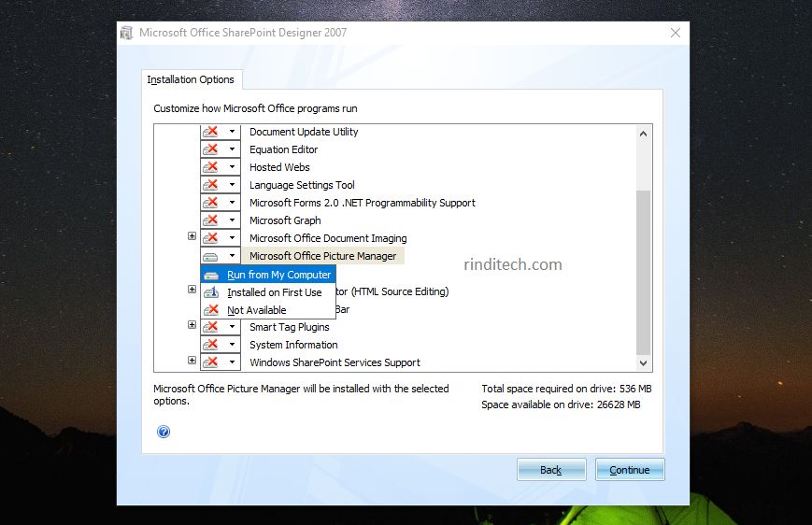
Task: Select the System Information row
Action: point(293,345)
